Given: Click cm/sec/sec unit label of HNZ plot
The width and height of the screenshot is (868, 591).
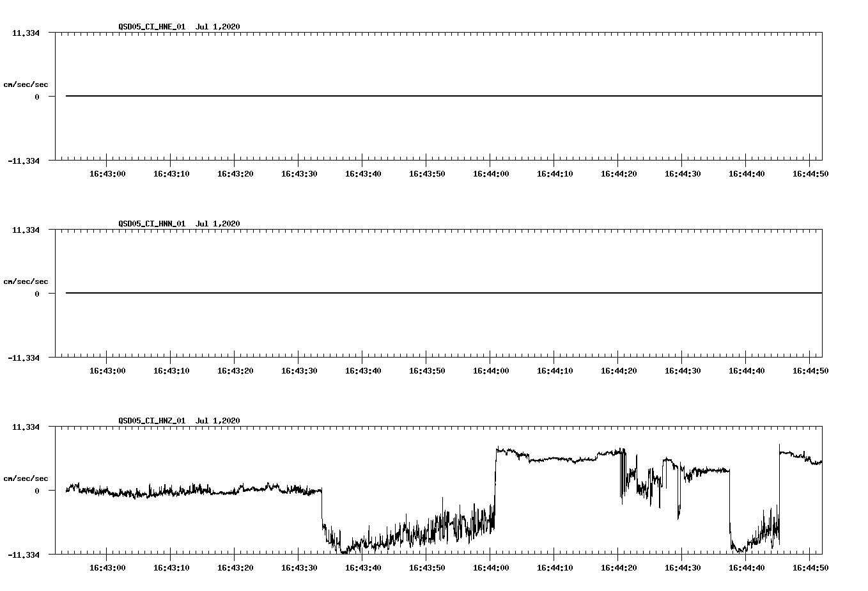Looking at the screenshot, I should 26,478.
